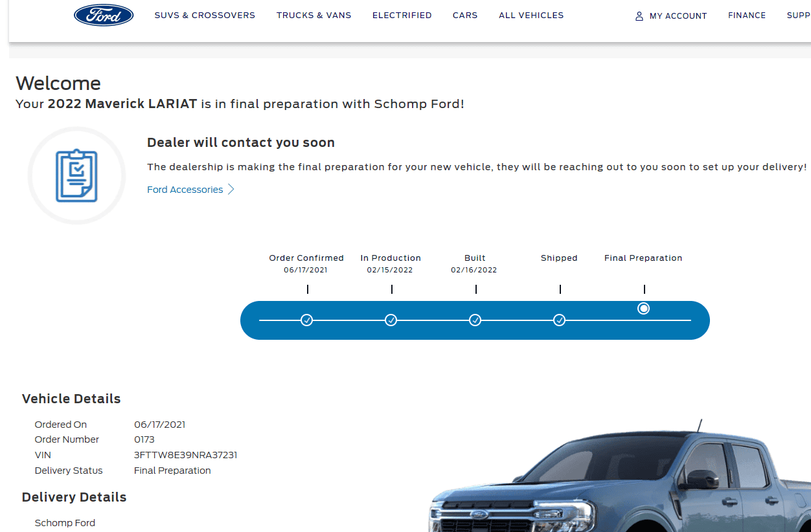Screen dimensions: 811x532
Task: Click the Delivery Details heading
Action: (74, 497)
